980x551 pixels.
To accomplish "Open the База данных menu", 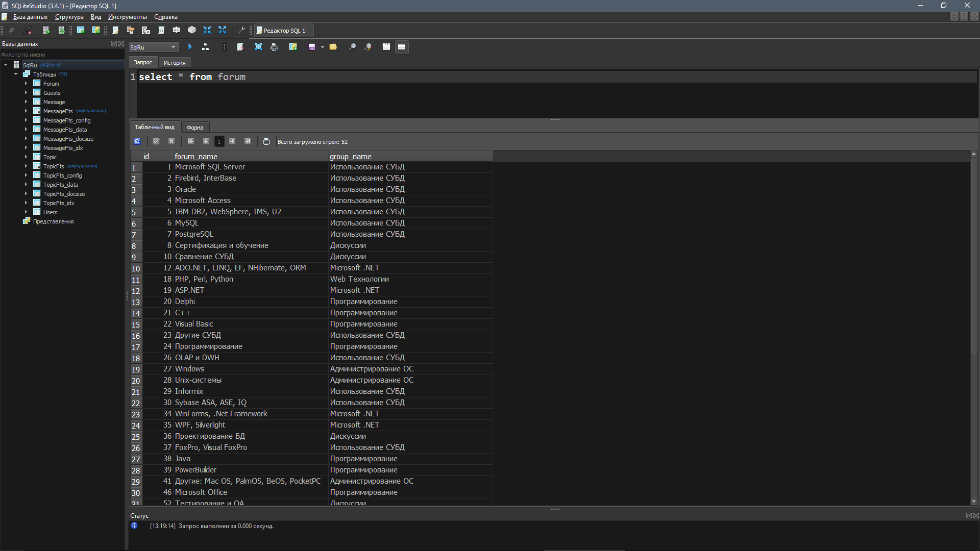I will (30, 17).
